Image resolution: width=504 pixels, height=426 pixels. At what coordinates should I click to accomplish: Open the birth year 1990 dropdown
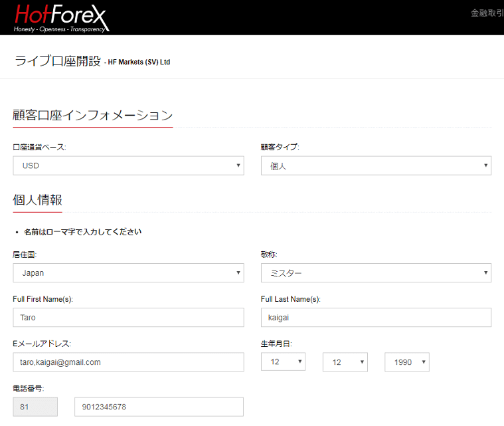(x=407, y=362)
